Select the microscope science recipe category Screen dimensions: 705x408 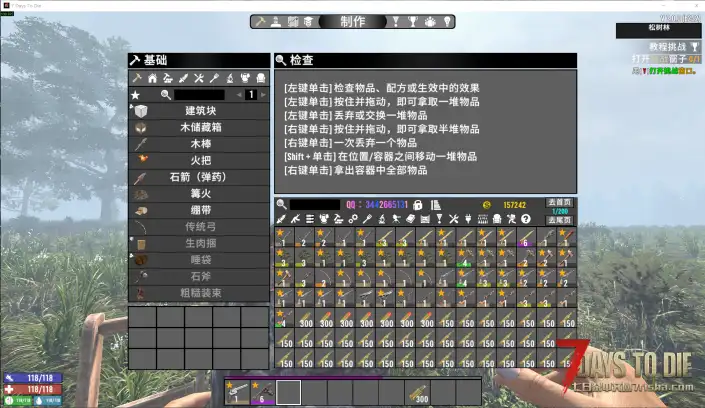point(230,78)
